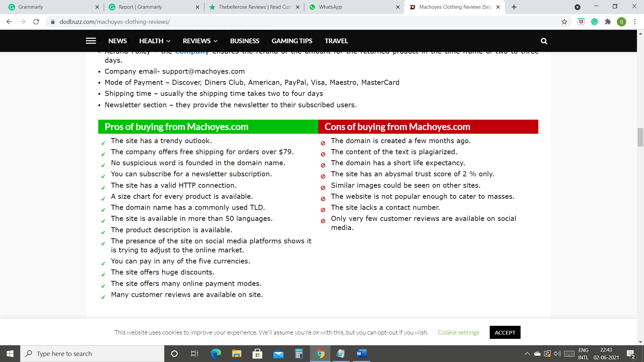Viewport: 644px width, 362px height.
Task: Open a new browser tab
Action: [x=514, y=7]
